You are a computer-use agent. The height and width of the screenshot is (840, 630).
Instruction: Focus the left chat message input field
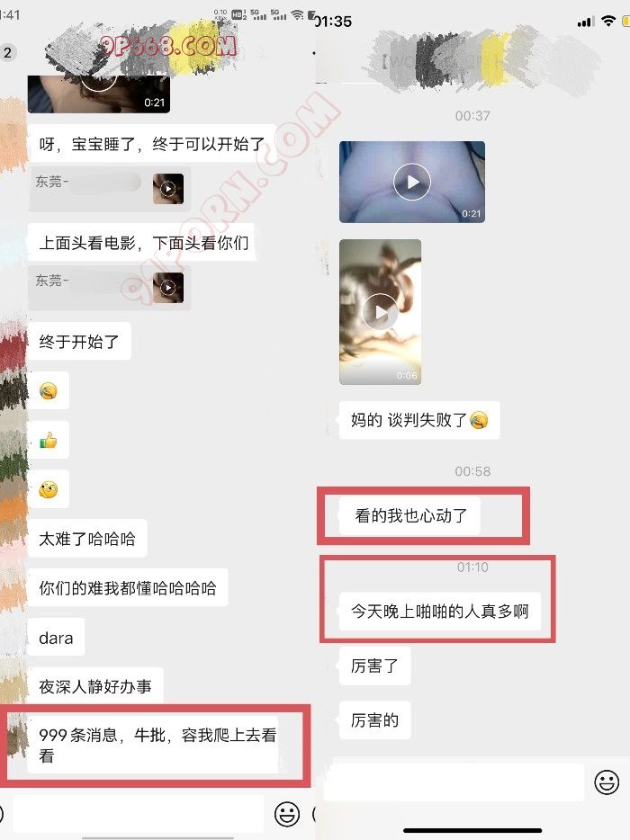[x=139, y=814]
